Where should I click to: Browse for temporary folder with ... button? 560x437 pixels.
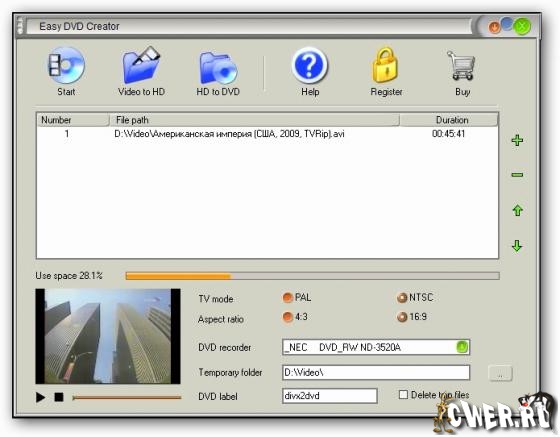pos(500,373)
